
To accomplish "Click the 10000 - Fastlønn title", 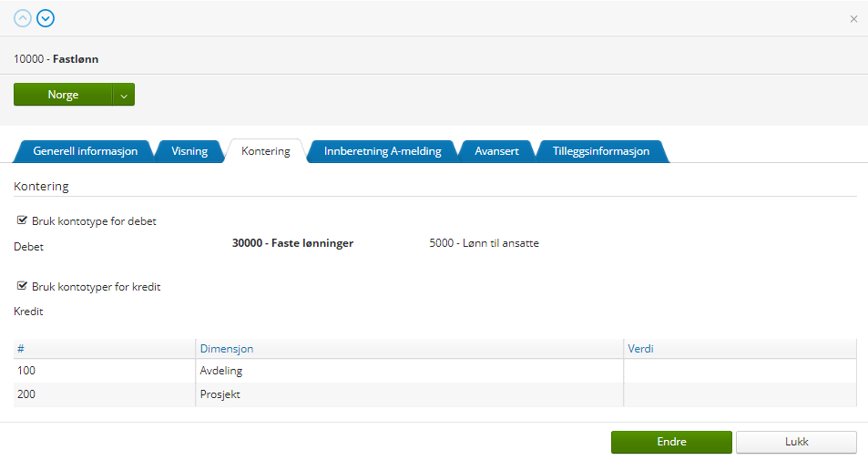I will tap(56, 59).
